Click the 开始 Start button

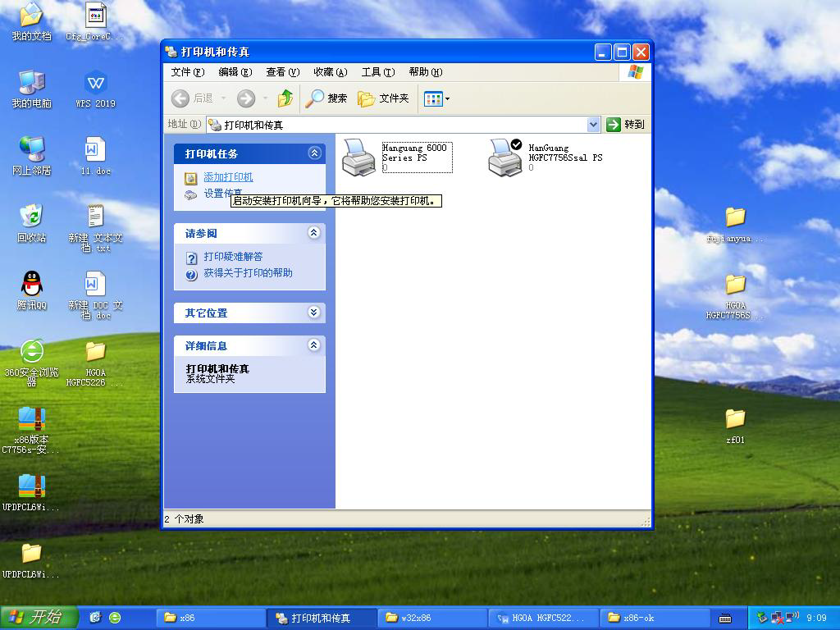[39, 618]
